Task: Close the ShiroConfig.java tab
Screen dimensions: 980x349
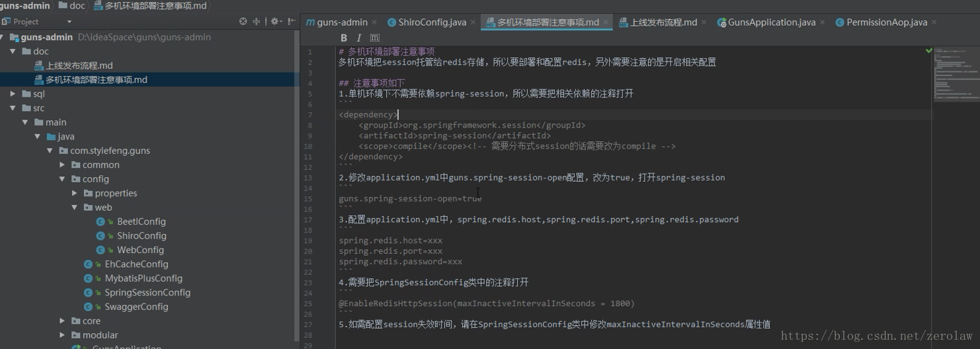Action: [473, 22]
